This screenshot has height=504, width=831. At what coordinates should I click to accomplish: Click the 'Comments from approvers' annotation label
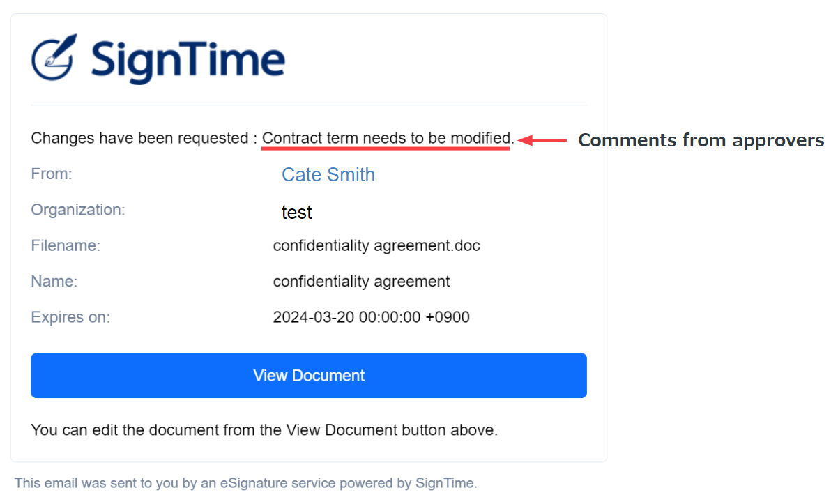[x=701, y=140]
